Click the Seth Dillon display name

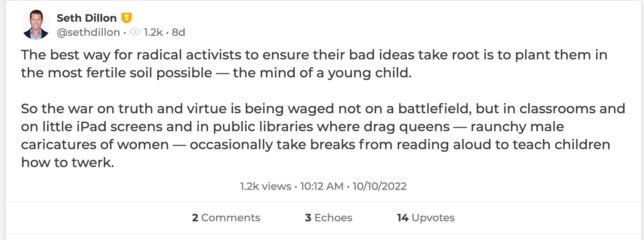[x=86, y=17]
